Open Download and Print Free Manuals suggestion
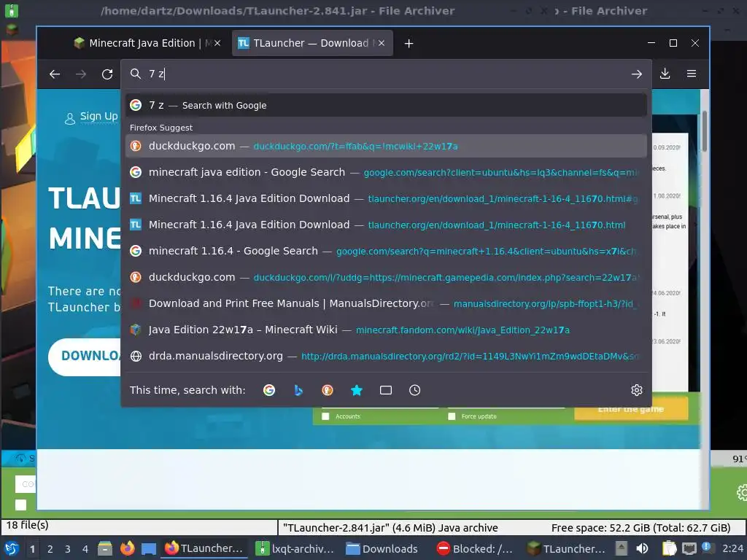The height and width of the screenshot is (560, 747). tap(386, 303)
